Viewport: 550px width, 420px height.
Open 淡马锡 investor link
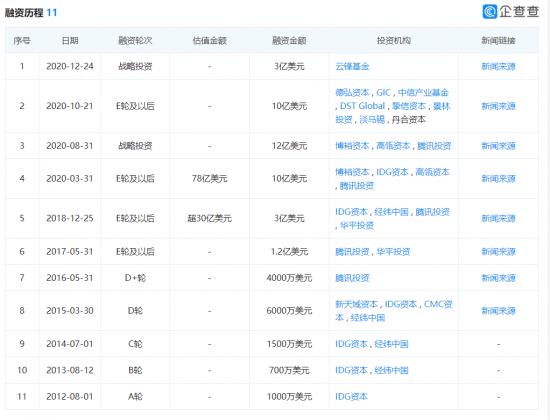(x=373, y=120)
